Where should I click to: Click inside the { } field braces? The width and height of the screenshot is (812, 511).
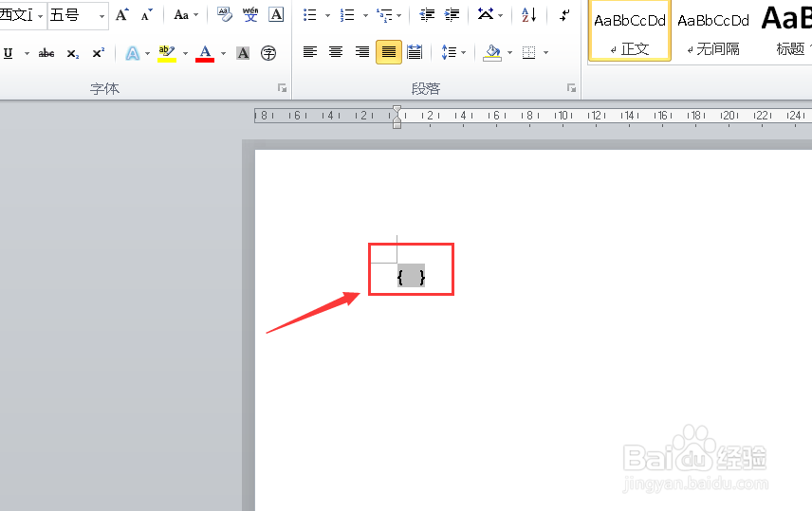pos(411,277)
